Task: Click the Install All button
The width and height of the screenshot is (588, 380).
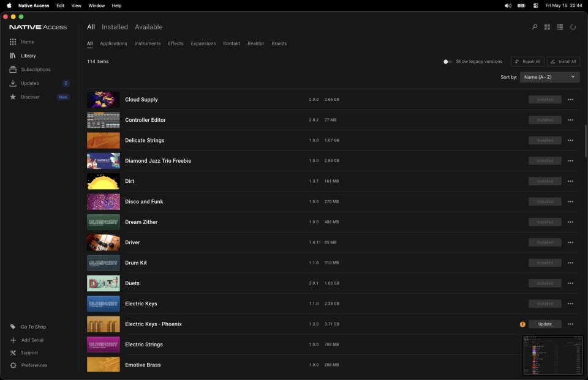Action: click(563, 62)
